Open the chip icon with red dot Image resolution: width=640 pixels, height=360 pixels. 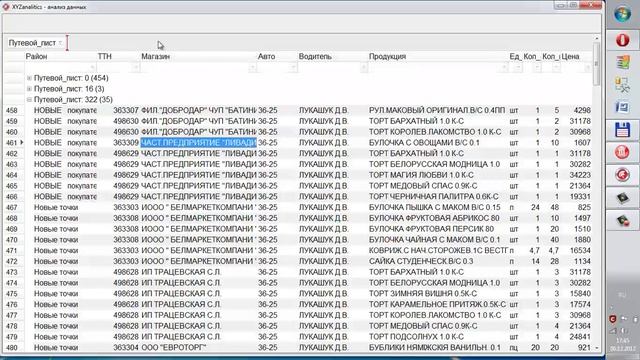pos(622,221)
